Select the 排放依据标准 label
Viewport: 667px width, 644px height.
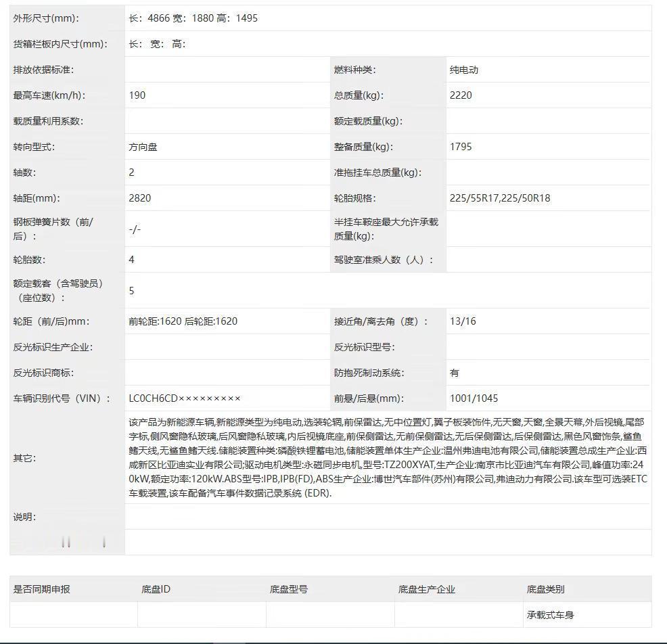click(43, 70)
